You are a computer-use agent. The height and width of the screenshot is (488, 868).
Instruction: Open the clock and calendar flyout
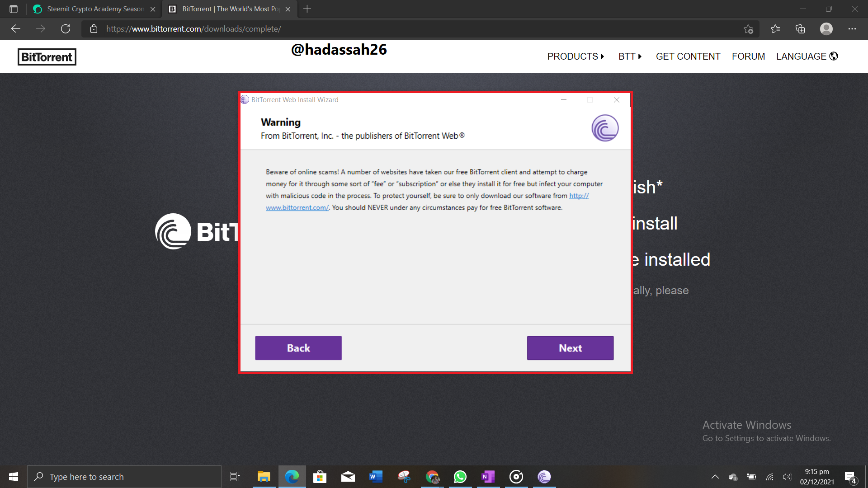click(x=817, y=477)
